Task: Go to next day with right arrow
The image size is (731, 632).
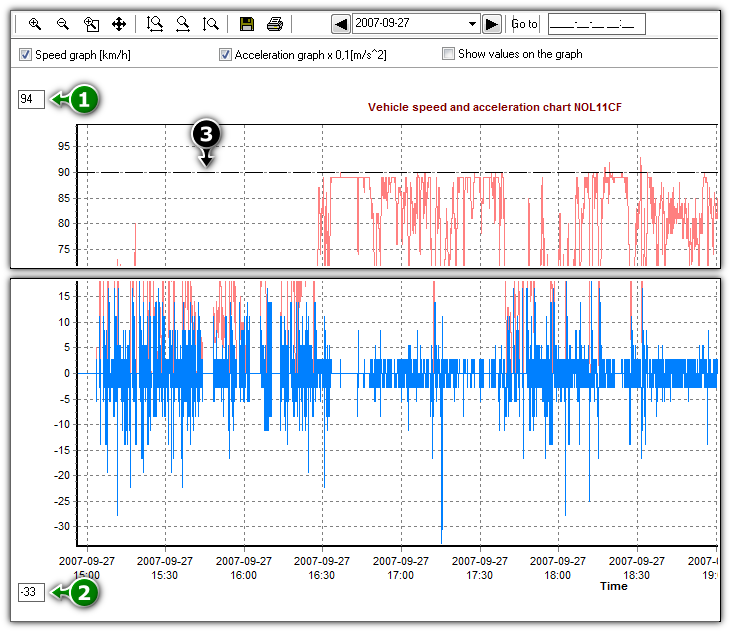Action: [491, 24]
